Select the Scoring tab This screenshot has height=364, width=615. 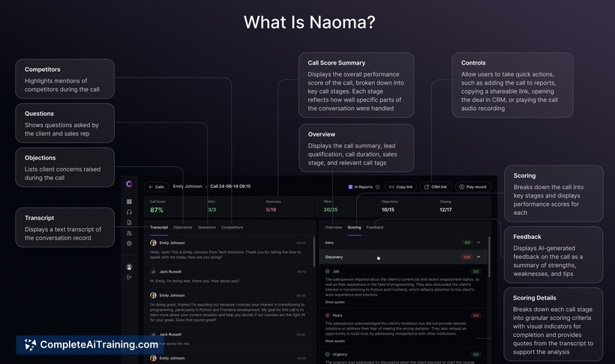click(x=354, y=227)
